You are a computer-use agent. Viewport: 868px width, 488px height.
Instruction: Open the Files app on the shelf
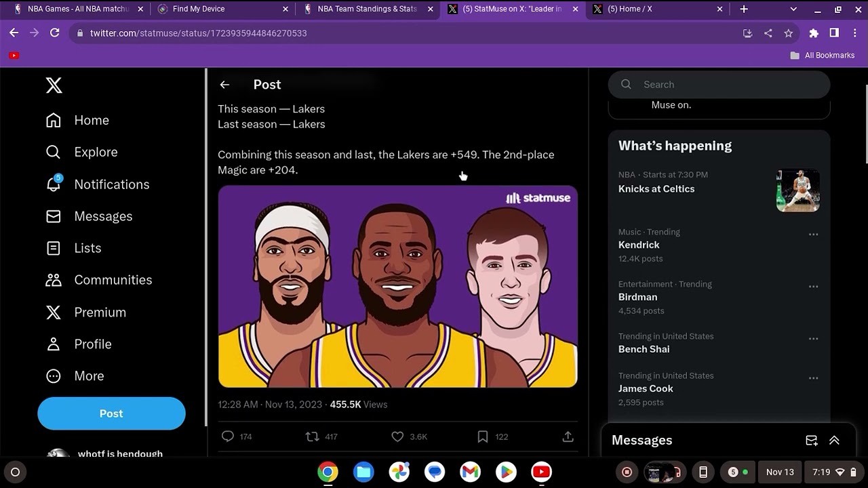(363, 472)
